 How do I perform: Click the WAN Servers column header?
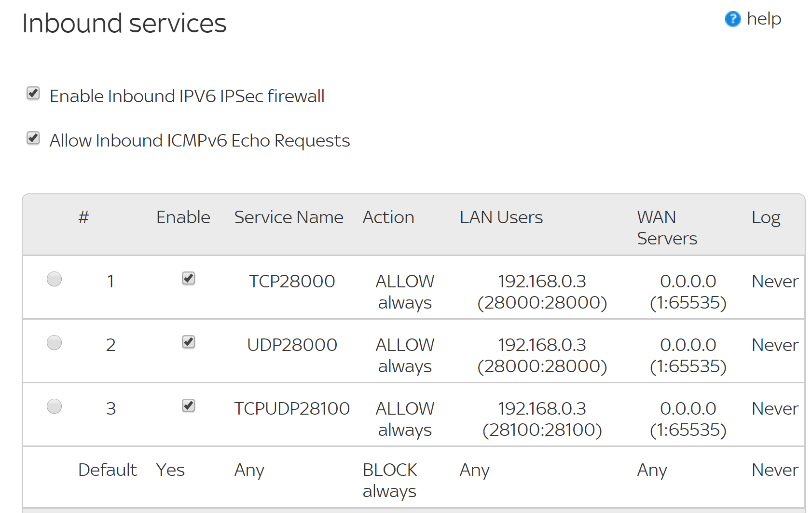coord(667,228)
